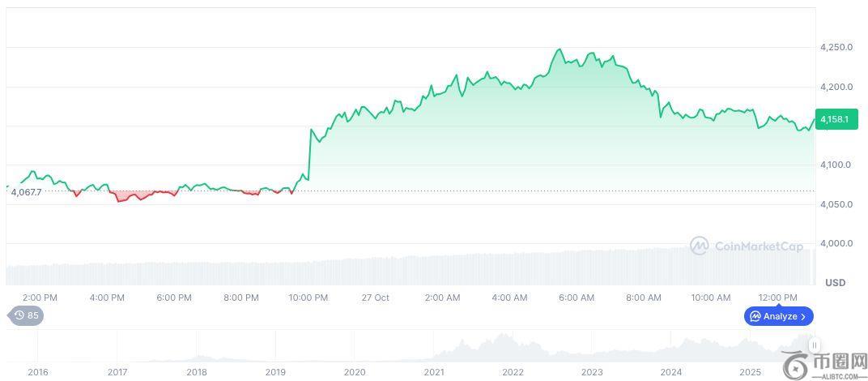Screen dimensions: 868x381
Task: Click the range handle on the year navigator
Action: click(x=815, y=345)
